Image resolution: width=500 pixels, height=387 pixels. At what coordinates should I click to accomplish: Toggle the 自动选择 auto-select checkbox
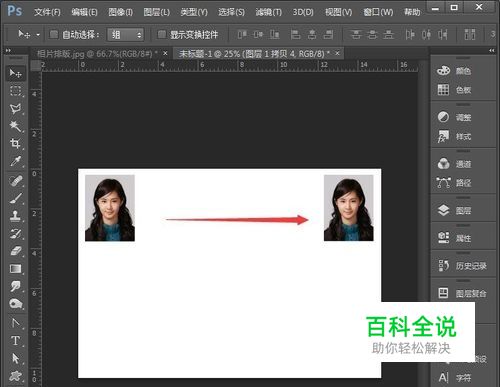[54, 34]
